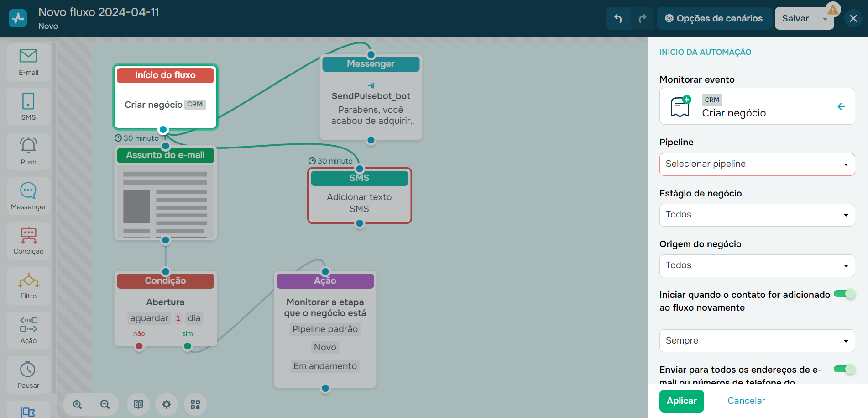Click the CRM tag in Início do fluxo

pyautogui.click(x=195, y=104)
